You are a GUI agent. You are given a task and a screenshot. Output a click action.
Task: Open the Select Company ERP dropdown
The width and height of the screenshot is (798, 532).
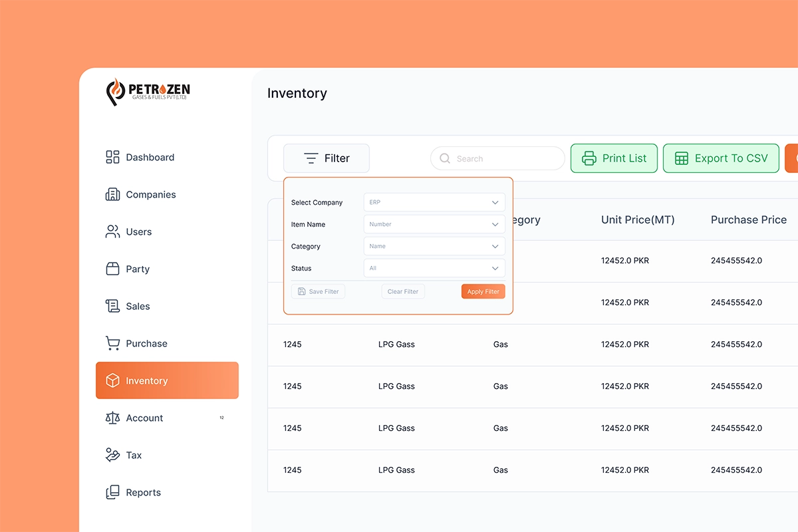[434, 202]
